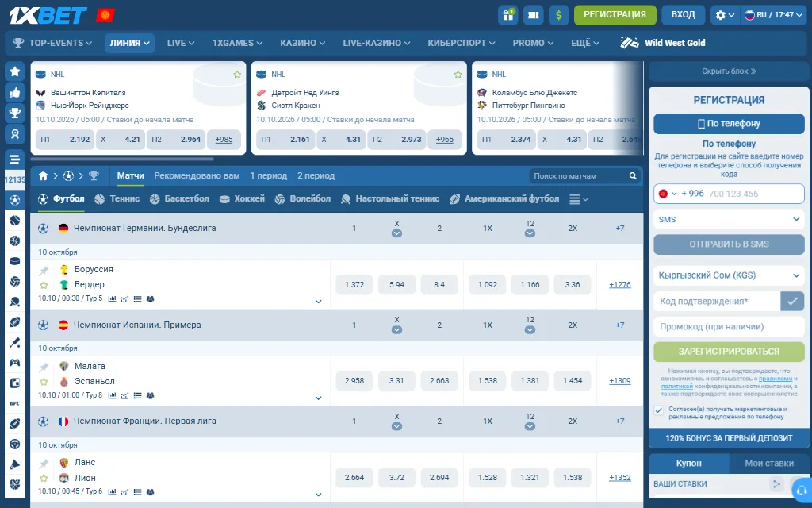Image resolution: width=812 pixels, height=508 pixels.
Task: Confirm code with the checkmark button
Action: 792,301
